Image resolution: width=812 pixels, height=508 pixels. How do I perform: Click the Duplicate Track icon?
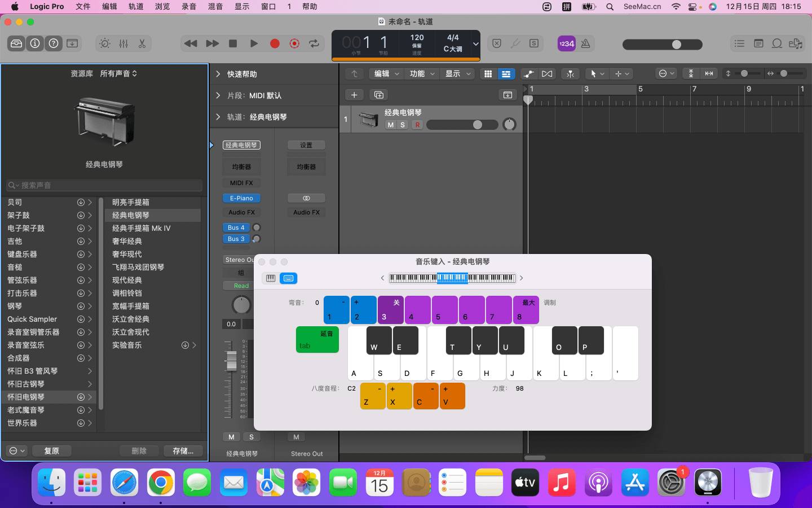coord(379,95)
